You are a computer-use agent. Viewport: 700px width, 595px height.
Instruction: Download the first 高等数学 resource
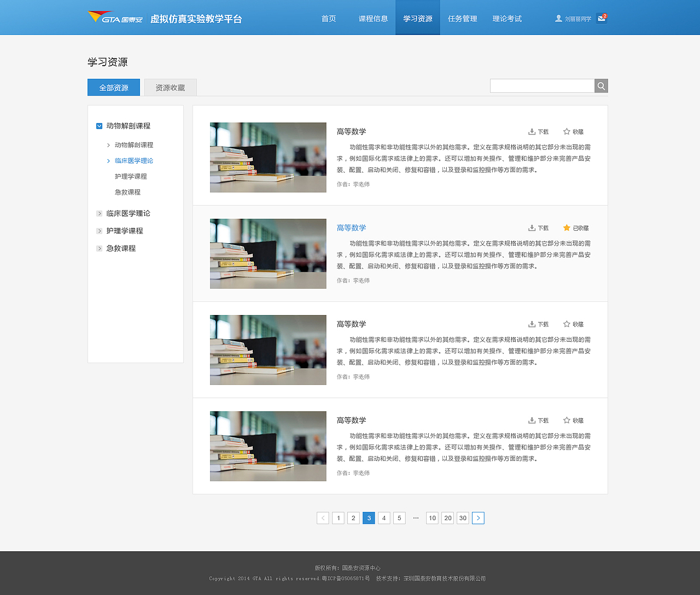[x=539, y=131]
